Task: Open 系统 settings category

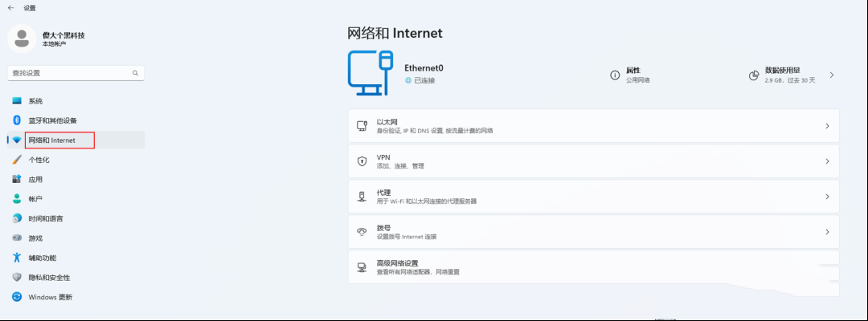Action: (76, 101)
